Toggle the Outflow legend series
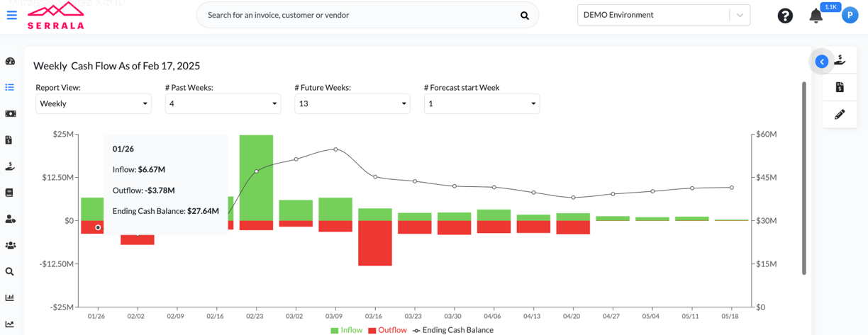Viewport: 868px width, 335px height. (x=387, y=330)
